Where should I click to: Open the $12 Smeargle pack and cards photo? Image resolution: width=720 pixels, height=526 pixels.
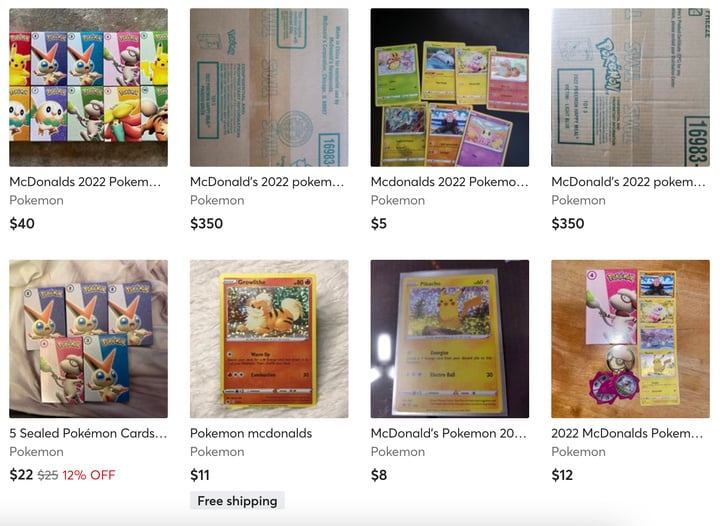point(630,339)
